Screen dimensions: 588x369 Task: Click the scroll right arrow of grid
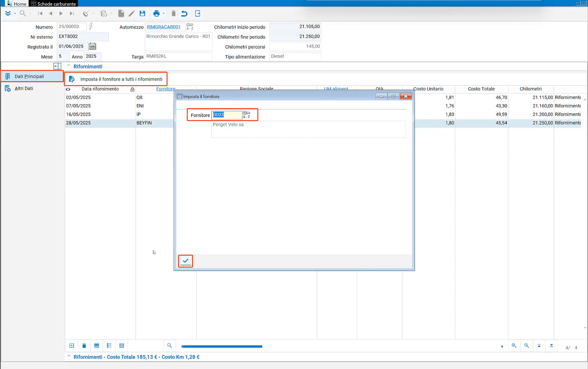tap(502, 346)
